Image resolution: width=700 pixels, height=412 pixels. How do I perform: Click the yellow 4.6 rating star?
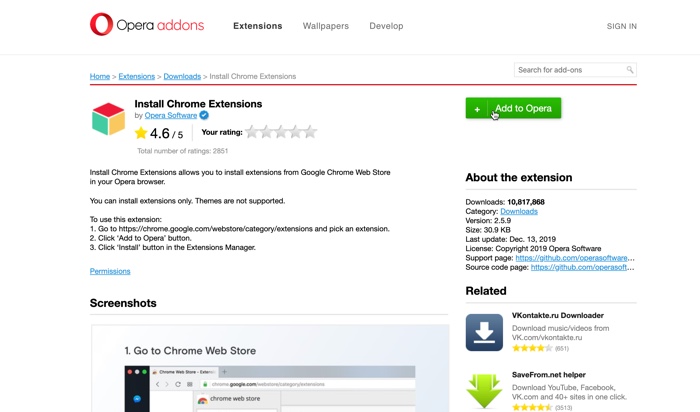pos(141,133)
